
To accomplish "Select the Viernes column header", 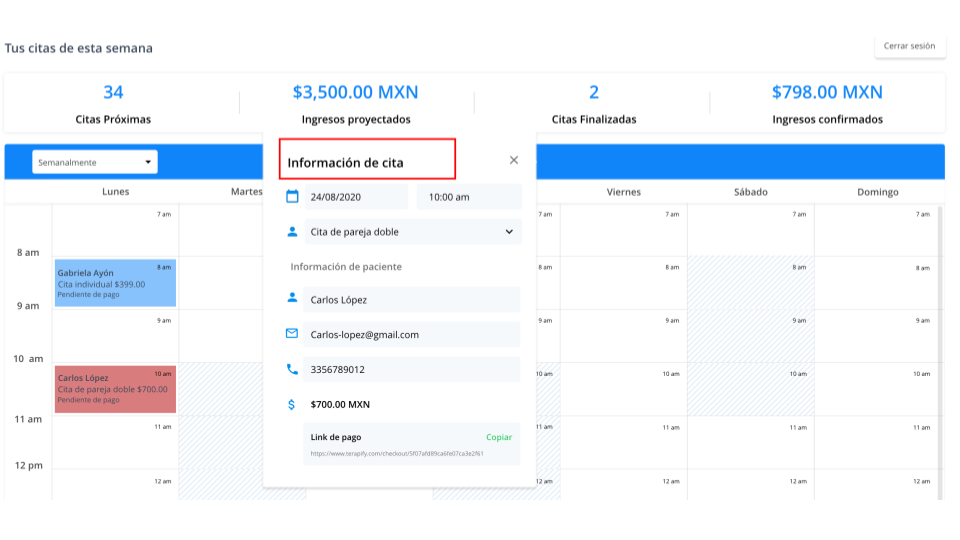I will coord(623,192).
